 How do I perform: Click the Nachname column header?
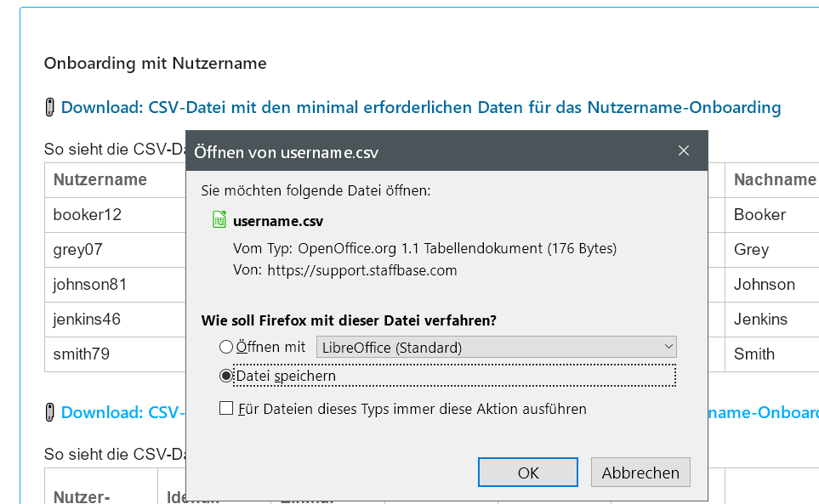(x=774, y=179)
